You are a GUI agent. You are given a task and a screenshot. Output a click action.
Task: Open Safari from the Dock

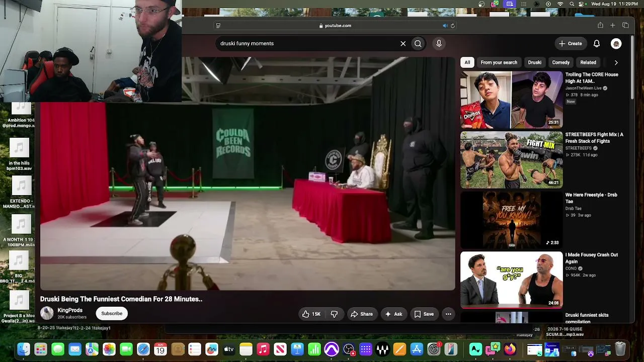coord(143,349)
